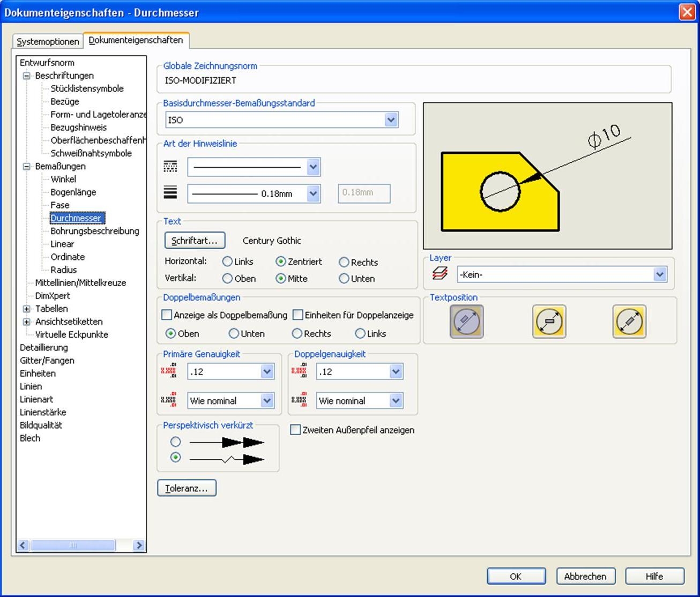The width and height of the screenshot is (700, 597).
Task: Enable Anzeige als Doppelbemaßung checkbox
Action: point(167,315)
